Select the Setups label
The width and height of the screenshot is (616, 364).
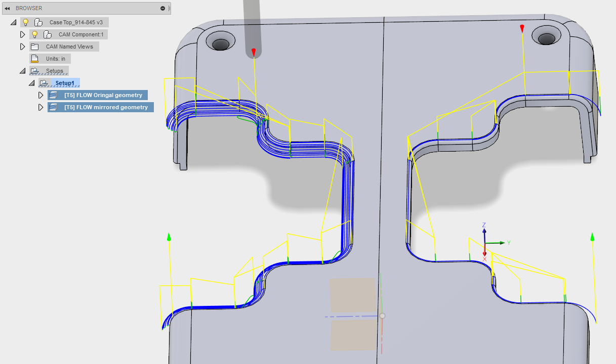click(55, 71)
